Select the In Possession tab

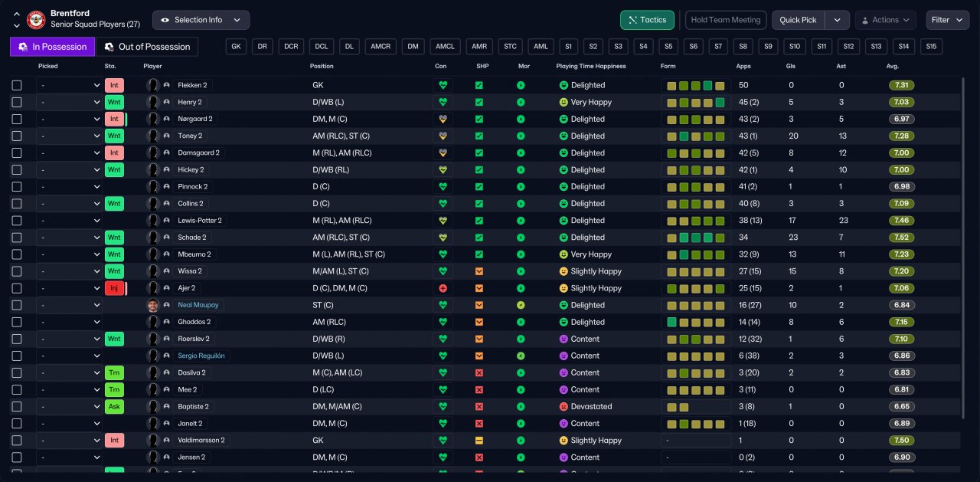pyautogui.click(x=53, y=47)
